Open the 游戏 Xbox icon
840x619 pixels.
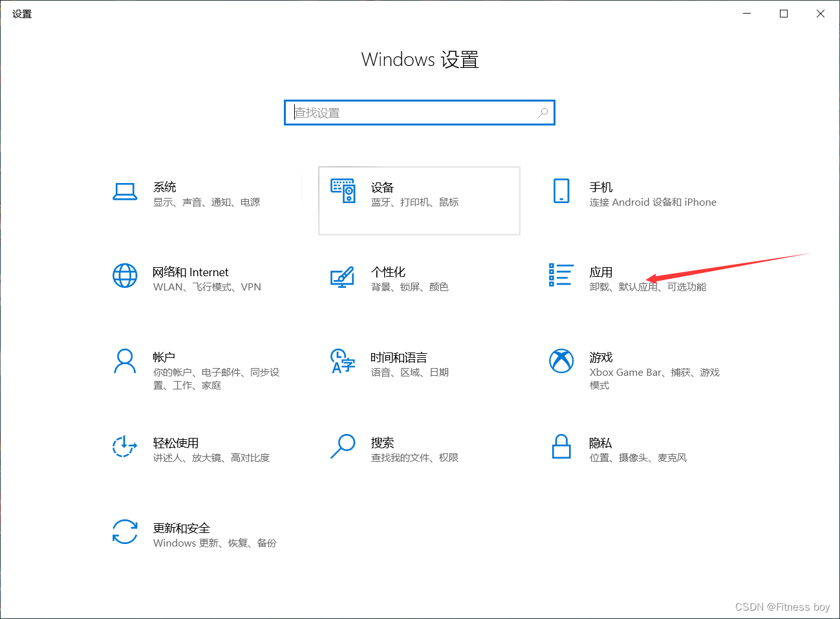pyautogui.click(x=561, y=361)
